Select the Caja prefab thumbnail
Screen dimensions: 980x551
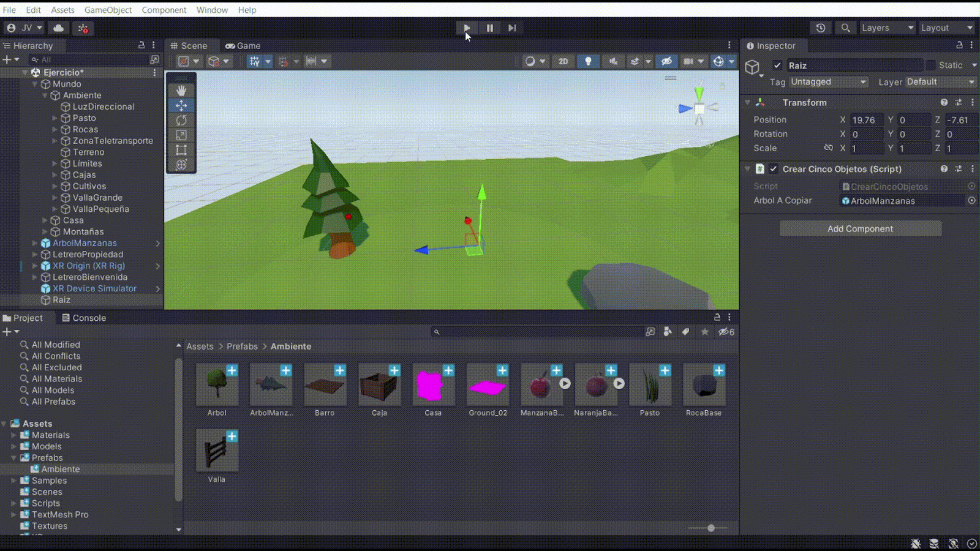pos(379,384)
